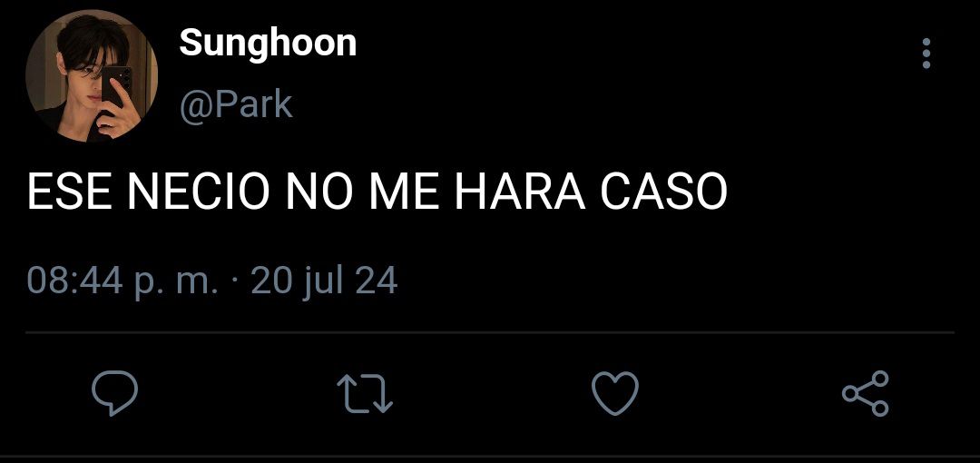This screenshot has height=463, width=980.
Task: Click the 08:44 p. m. timestamp
Action: (x=123, y=281)
